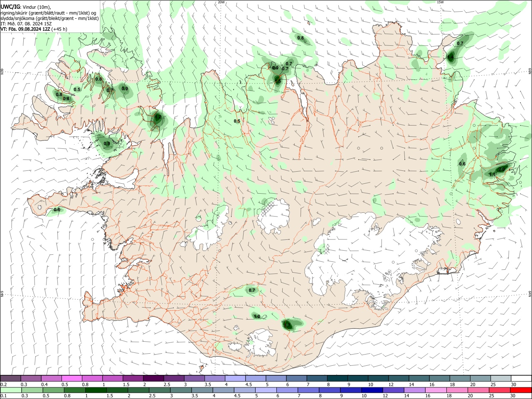Click the title 'UWC/IG: Vindur (10m)'
Screen dimensions: 532x399
26,7
